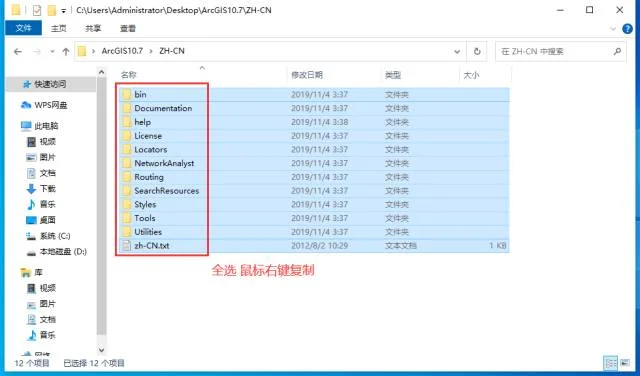Select the zh-CN.txt file icon
Image resolution: width=640 pixels, height=376 pixels.
127,245
